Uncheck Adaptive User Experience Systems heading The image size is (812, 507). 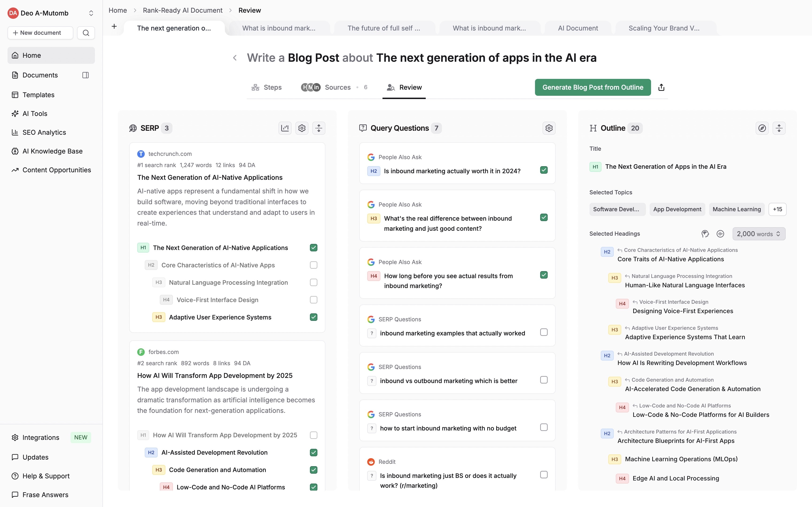click(x=313, y=317)
